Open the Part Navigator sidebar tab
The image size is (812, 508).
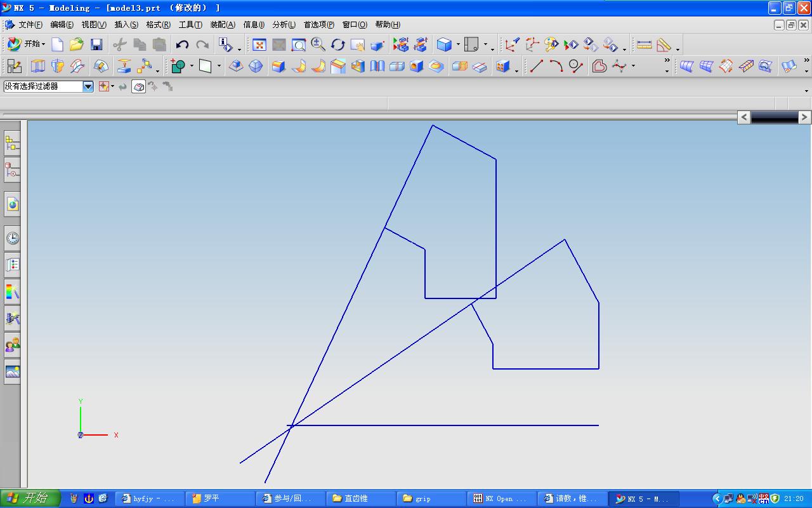12,170
